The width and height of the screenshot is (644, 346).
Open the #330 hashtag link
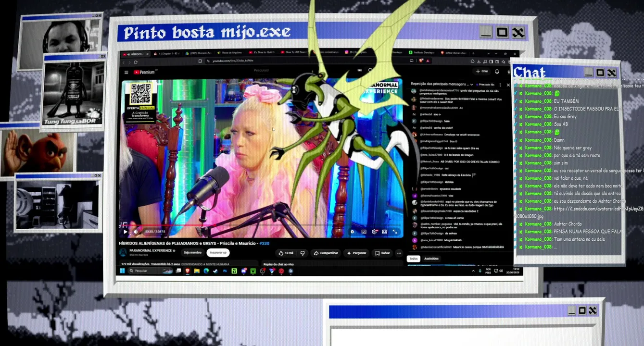(x=265, y=243)
